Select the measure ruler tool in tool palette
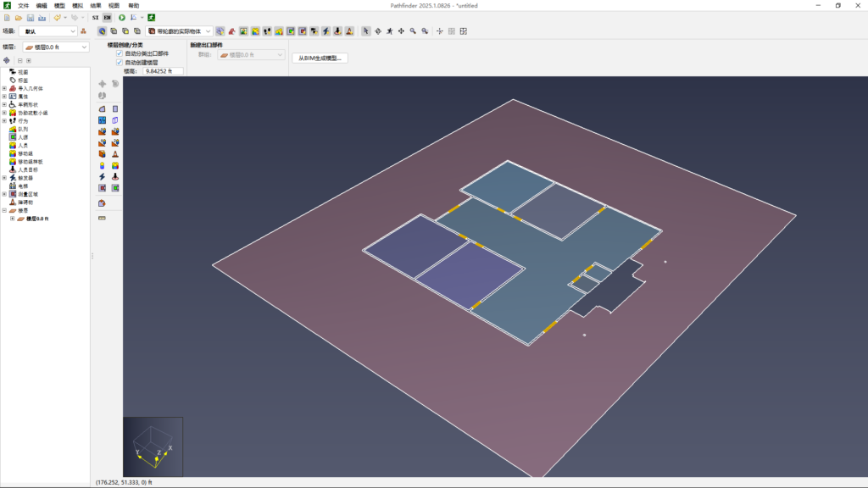The image size is (868, 488). (103, 219)
